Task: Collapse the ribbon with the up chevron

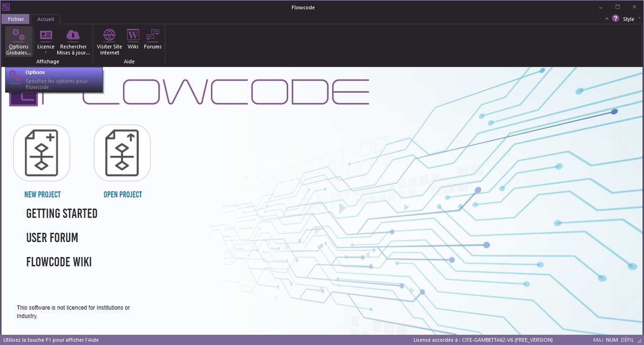Action: click(x=606, y=19)
